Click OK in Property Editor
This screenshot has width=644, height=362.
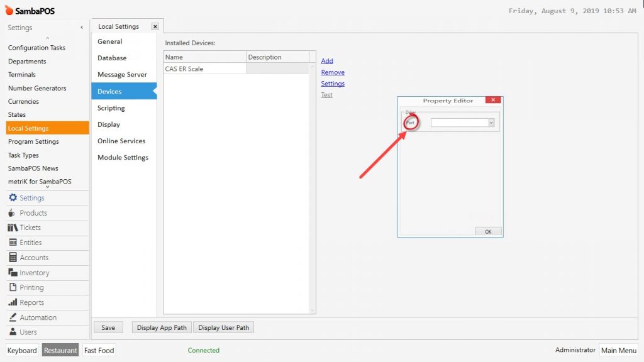[x=488, y=231]
